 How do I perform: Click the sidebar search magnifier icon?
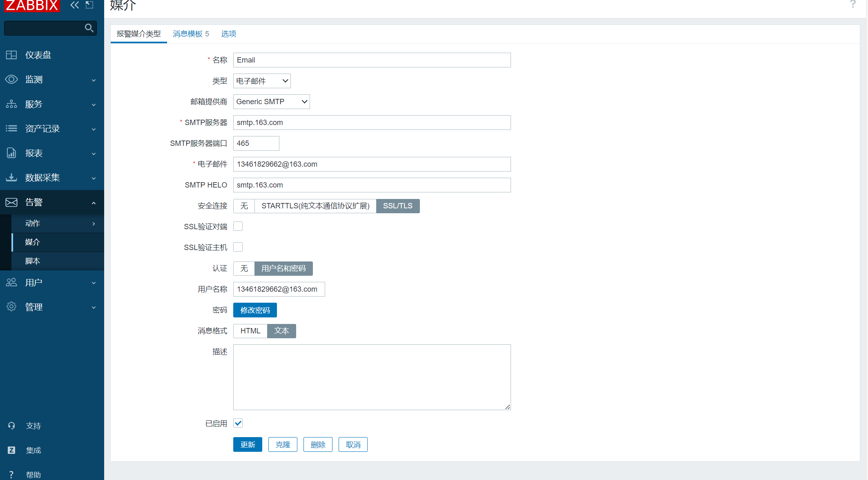(89, 28)
